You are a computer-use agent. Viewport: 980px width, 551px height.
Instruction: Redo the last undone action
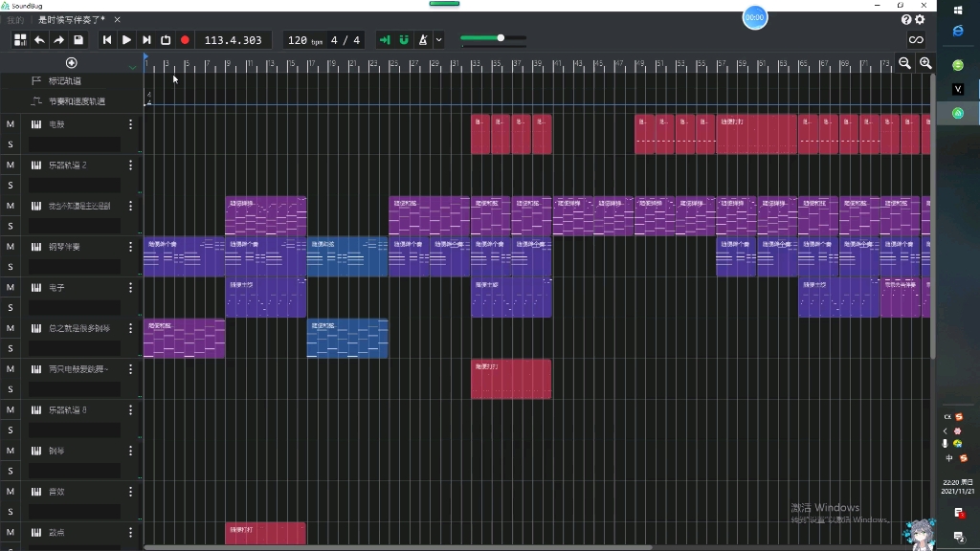point(58,40)
